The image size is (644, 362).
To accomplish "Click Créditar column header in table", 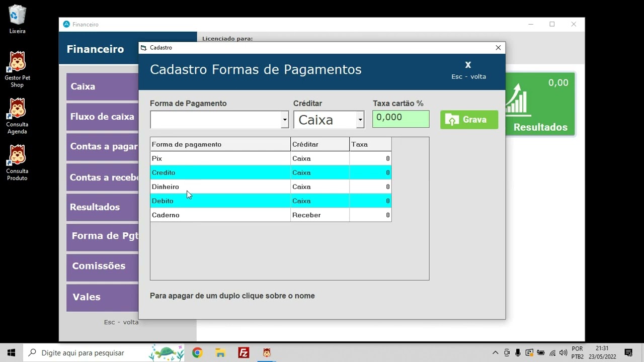I will [x=320, y=144].
